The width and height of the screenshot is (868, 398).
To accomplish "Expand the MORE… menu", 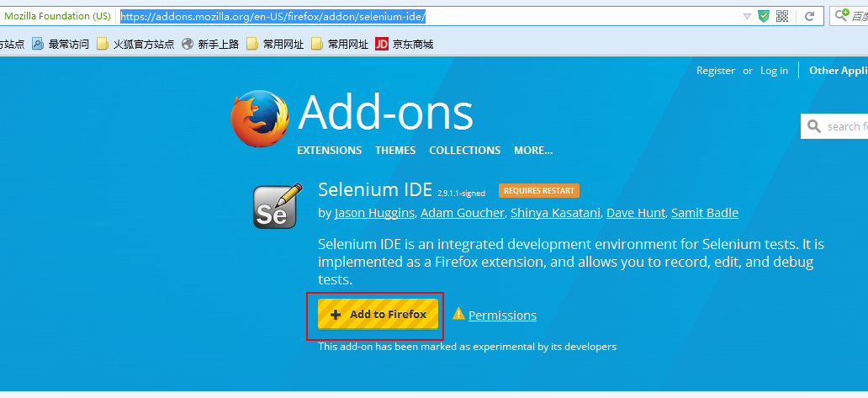I will (x=533, y=150).
